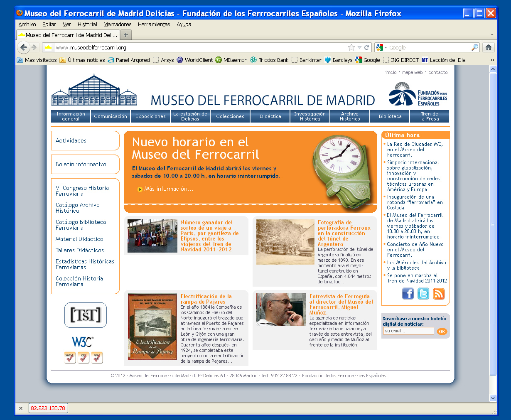Open the URL history dropdown arrow

(359, 47)
